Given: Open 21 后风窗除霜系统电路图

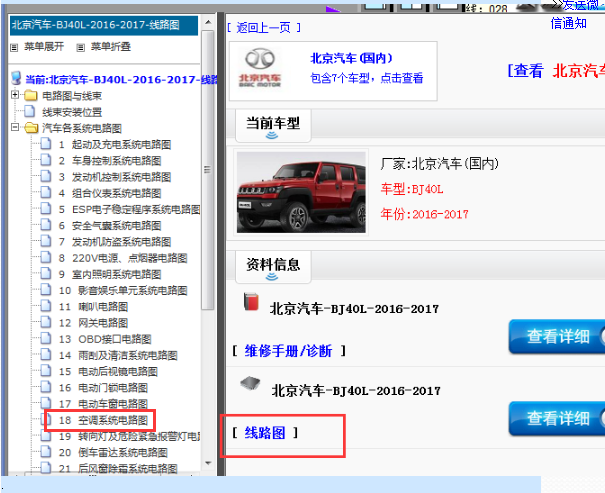Looking at the screenshot, I should click(x=118, y=469).
